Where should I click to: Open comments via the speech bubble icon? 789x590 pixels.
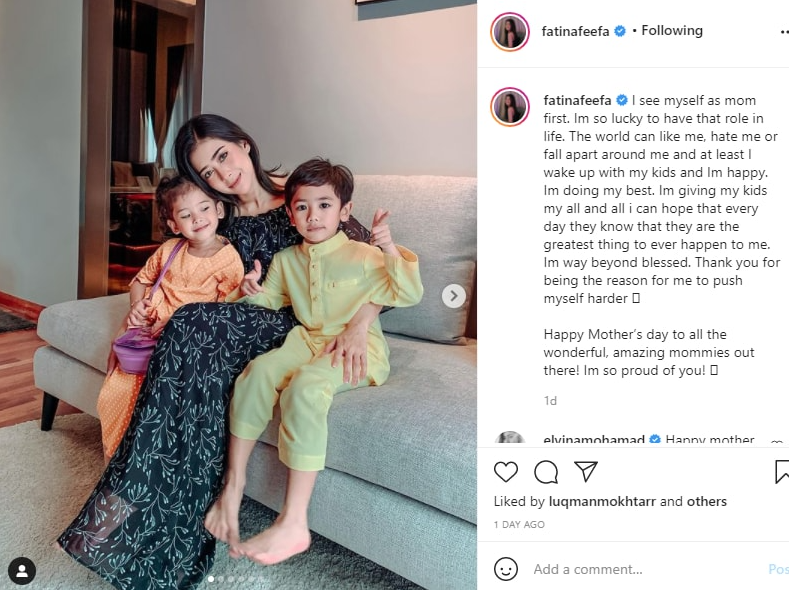pos(546,472)
